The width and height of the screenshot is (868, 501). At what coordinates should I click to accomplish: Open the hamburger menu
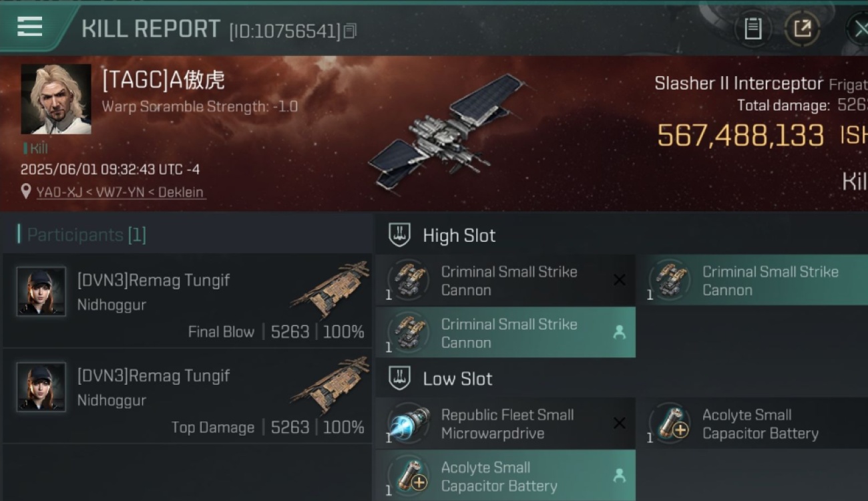(29, 27)
